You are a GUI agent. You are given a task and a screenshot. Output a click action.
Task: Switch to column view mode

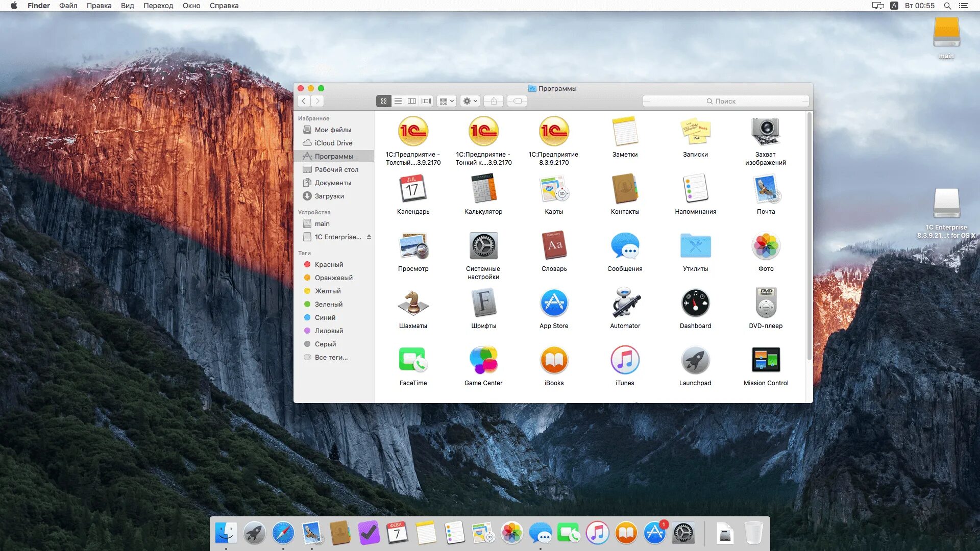pyautogui.click(x=412, y=101)
